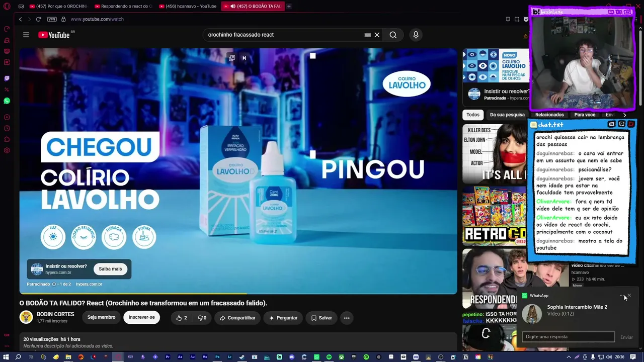Viewport: 644px width, 362px height.
Task: Go back to the previous page
Action: pos(20,19)
